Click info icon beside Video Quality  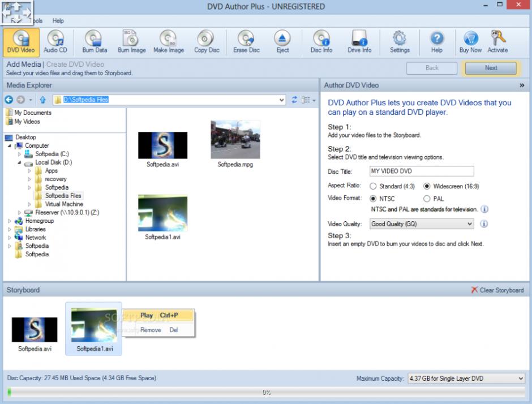484,224
